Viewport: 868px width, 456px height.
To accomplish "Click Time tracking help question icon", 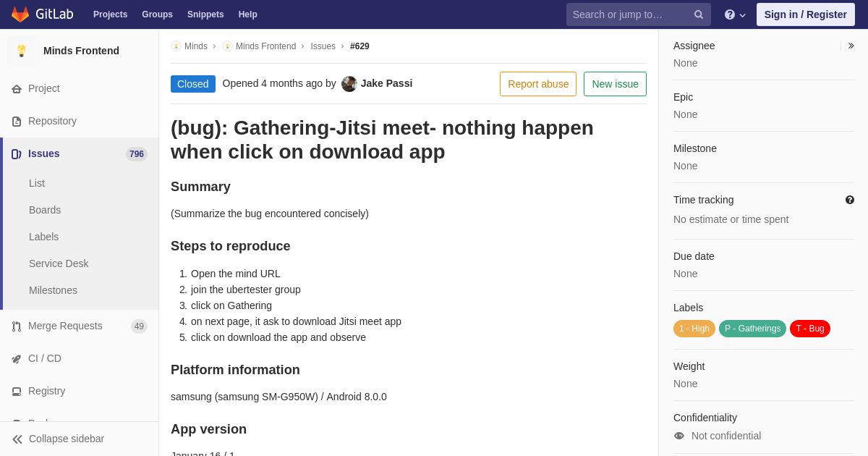I will tap(850, 200).
